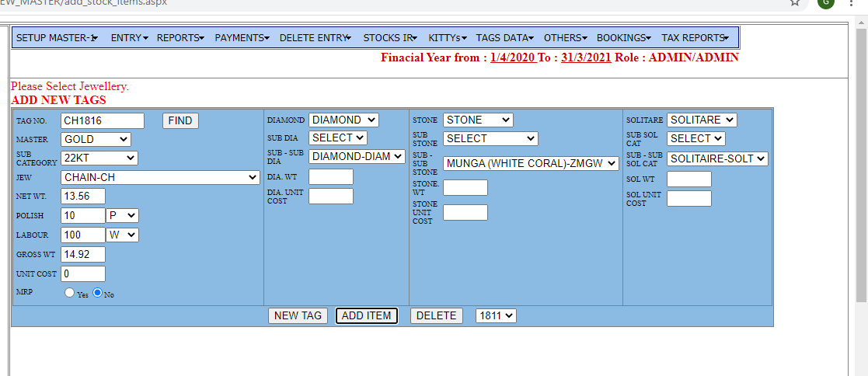Viewport: 868px width, 376px height.
Task: Open the SETUP MASTER-1 menu
Action: pos(57,37)
